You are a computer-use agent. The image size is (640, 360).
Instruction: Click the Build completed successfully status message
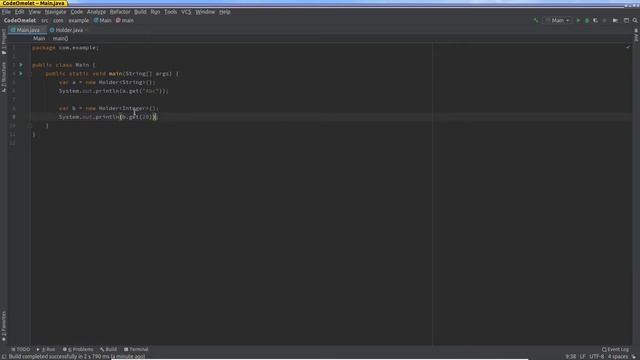tap(77, 356)
